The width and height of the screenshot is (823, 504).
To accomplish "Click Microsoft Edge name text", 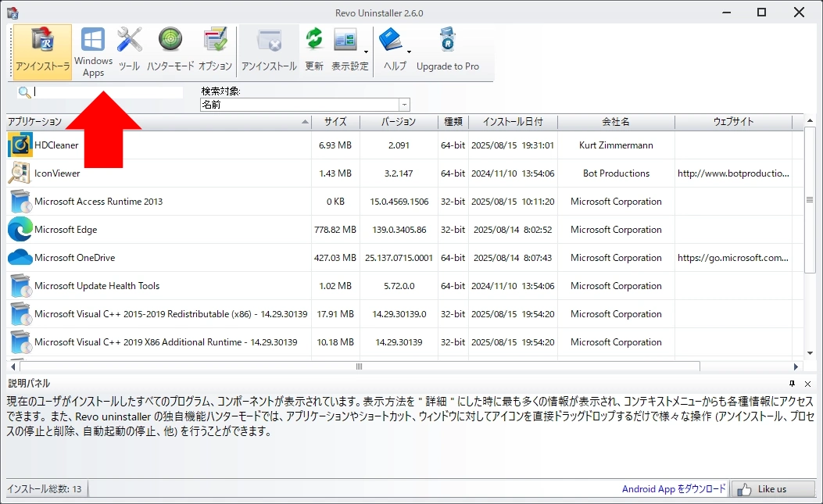I will 66,230.
